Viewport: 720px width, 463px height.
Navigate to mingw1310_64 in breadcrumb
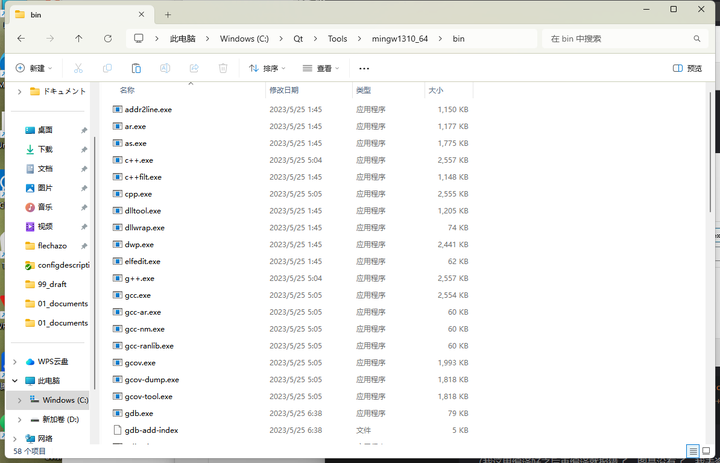click(400, 39)
